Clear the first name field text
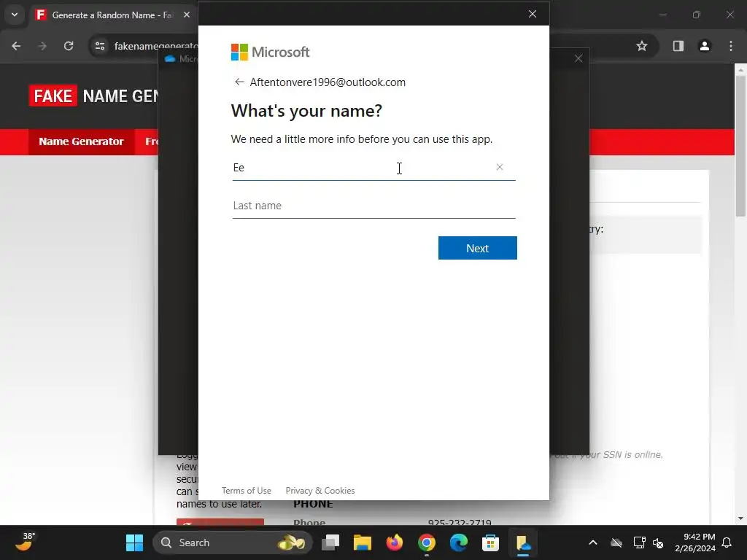 tap(499, 167)
